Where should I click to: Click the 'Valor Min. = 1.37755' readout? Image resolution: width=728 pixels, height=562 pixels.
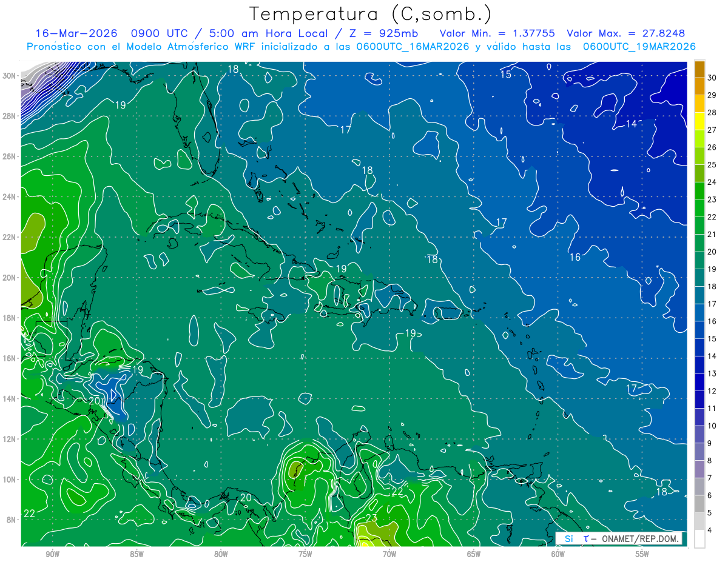click(497, 33)
